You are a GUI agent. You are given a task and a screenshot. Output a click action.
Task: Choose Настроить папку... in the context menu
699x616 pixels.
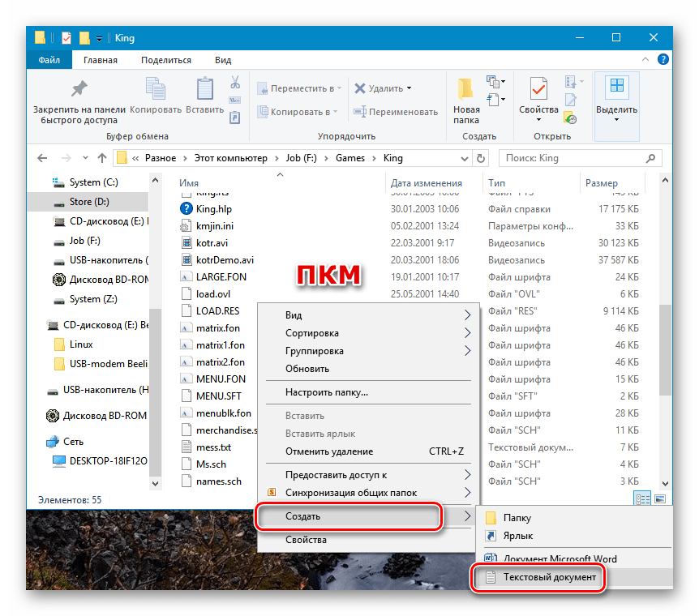click(x=327, y=392)
